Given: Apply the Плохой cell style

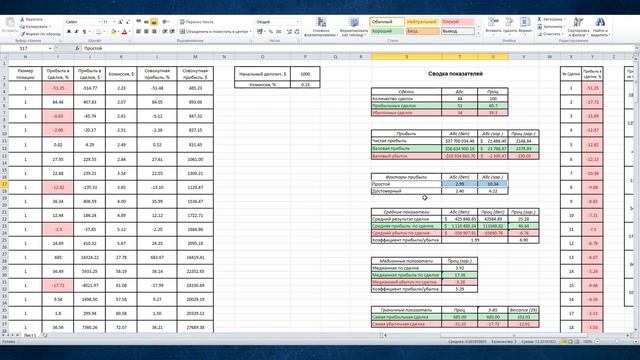Looking at the screenshot, I should 458,22.
